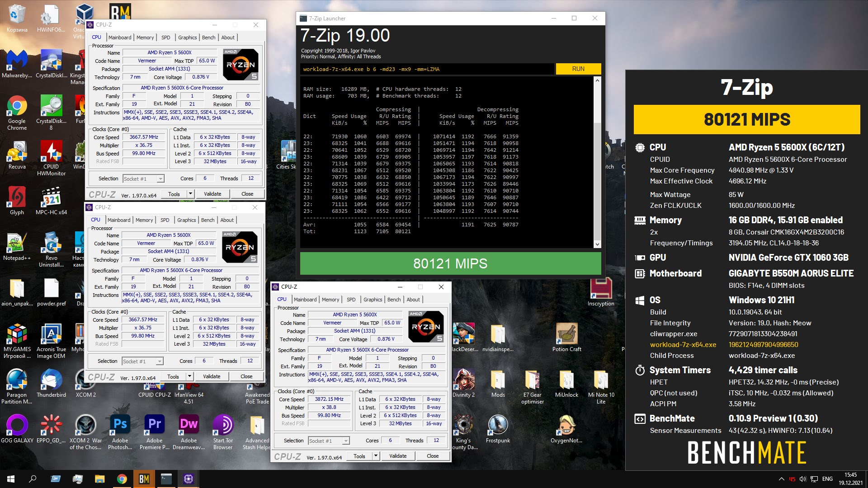Click scroll-up arrow of 7-Zip output
868x488 pixels.
597,80
